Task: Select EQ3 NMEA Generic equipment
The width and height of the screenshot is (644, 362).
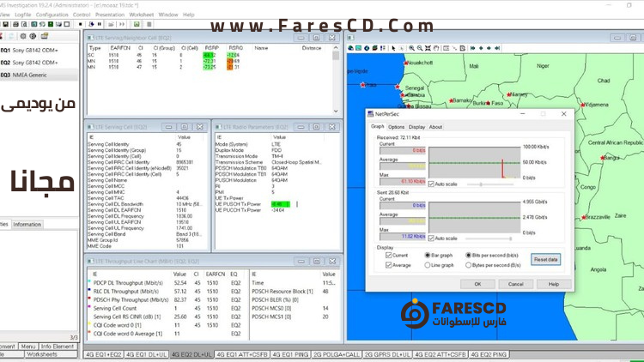Action: pyautogui.click(x=39, y=75)
